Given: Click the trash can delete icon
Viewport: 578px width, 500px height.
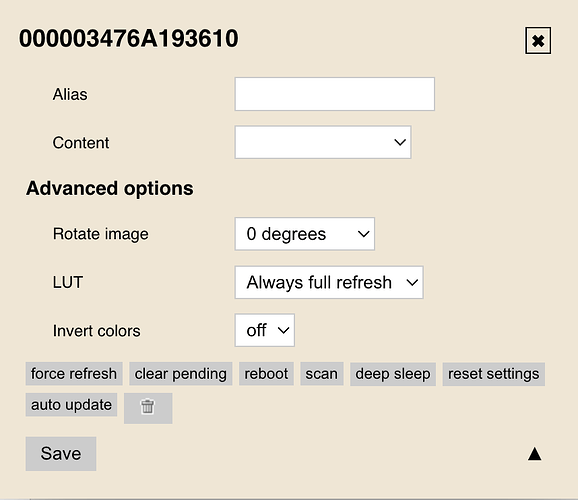Looking at the screenshot, I should coord(148,408).
